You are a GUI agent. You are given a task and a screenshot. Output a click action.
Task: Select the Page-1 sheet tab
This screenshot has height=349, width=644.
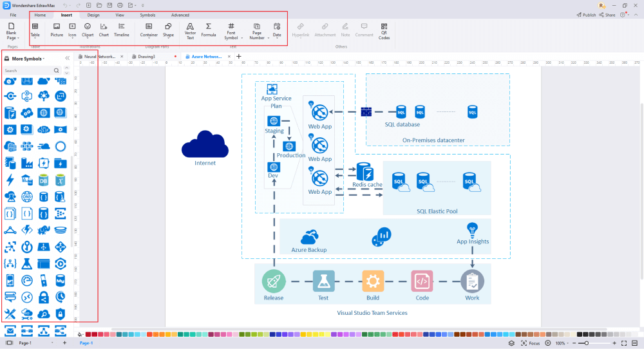(86, 343)
